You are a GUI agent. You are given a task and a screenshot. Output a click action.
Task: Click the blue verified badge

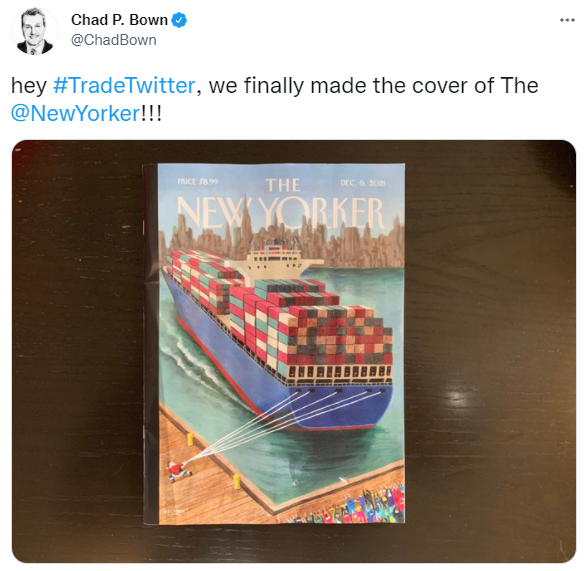(x=179, y=20)
